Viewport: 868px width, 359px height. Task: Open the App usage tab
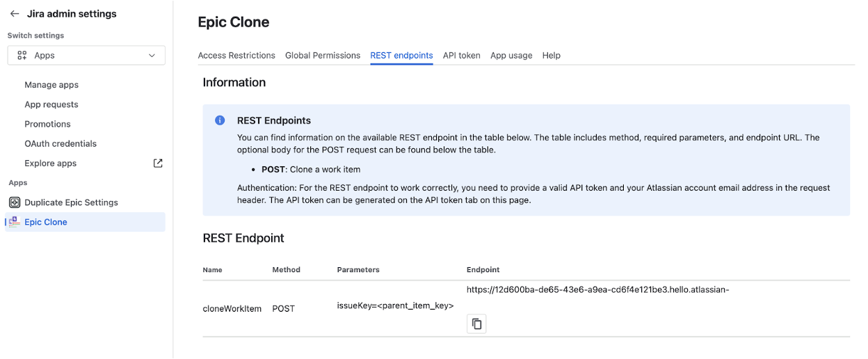pyautogui.click(x=511, y=56)
